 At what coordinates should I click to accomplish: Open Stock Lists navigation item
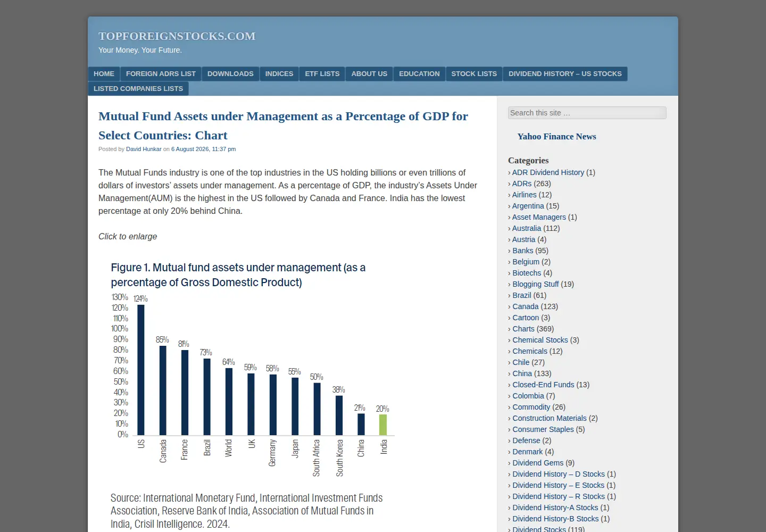click(474, 74)
